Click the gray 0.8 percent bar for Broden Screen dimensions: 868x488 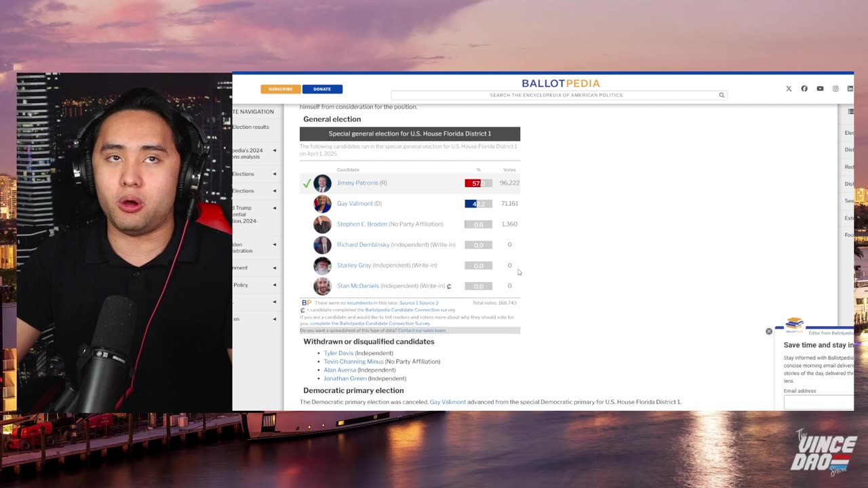point(478,224)
